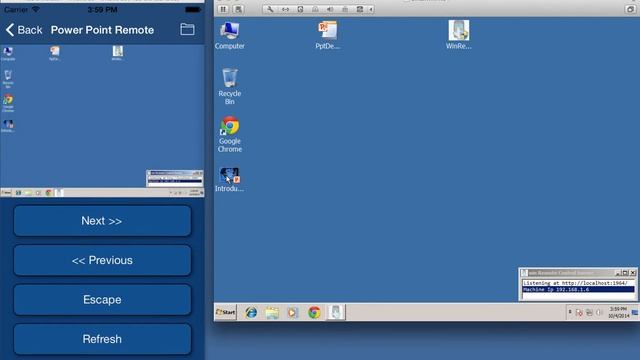Click the full screen icon in VM window
This screenshot has height=360, width=640.
point(630,9)
